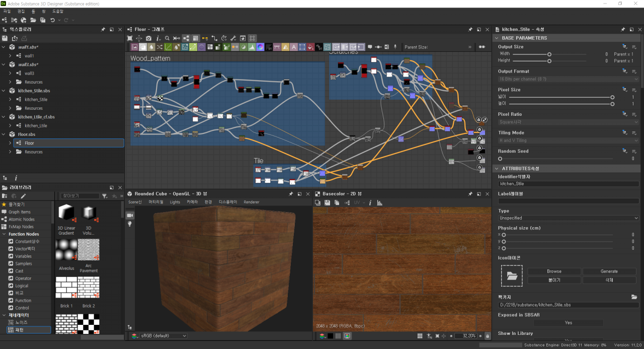This screenshot has width=644, height=349.
Task: Collapse the wall1.sbs package in Explorer
Action: 4,47
